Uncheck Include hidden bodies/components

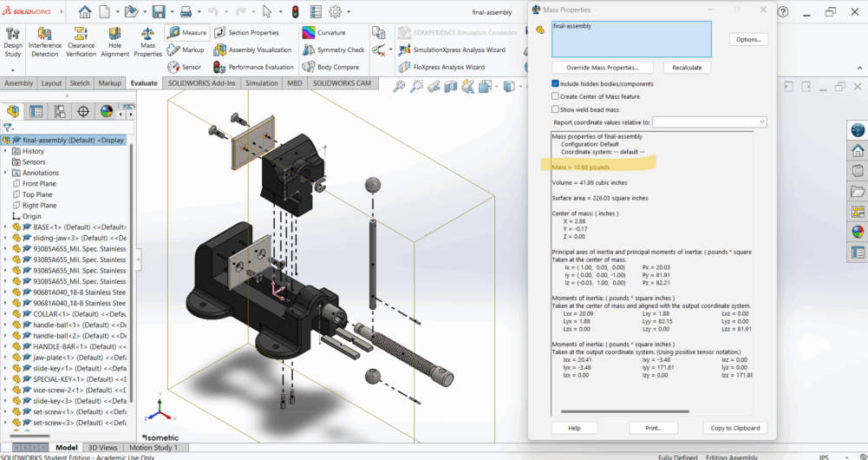pos(556,83)
